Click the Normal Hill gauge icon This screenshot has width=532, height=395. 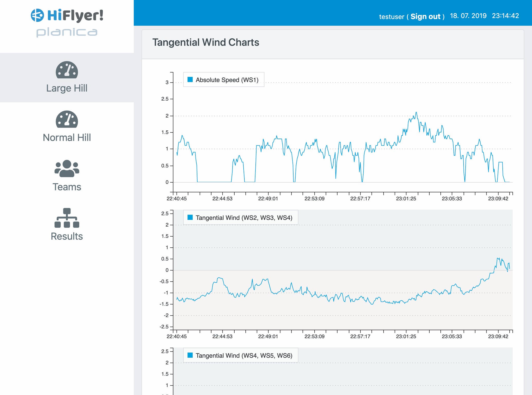point(67,119)
